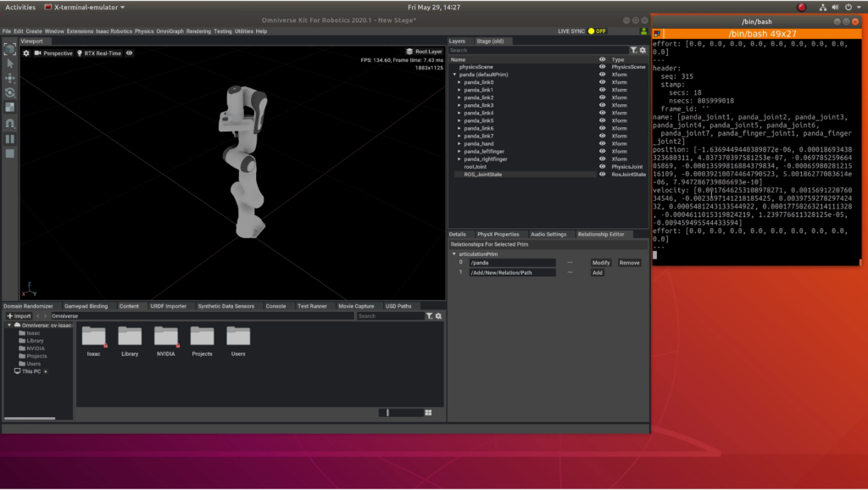Click the Modify button for the /panda relation
This screenshot has height=490, width=868.
coord(600,263)
